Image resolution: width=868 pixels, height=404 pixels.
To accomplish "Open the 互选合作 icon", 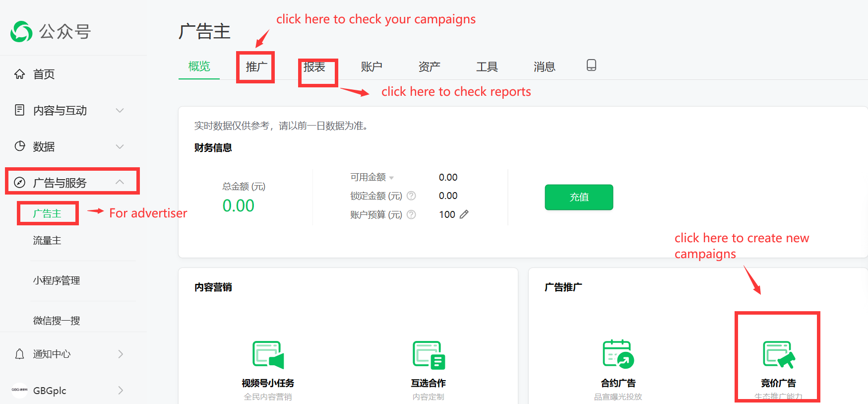I will [x=429, y=355].
